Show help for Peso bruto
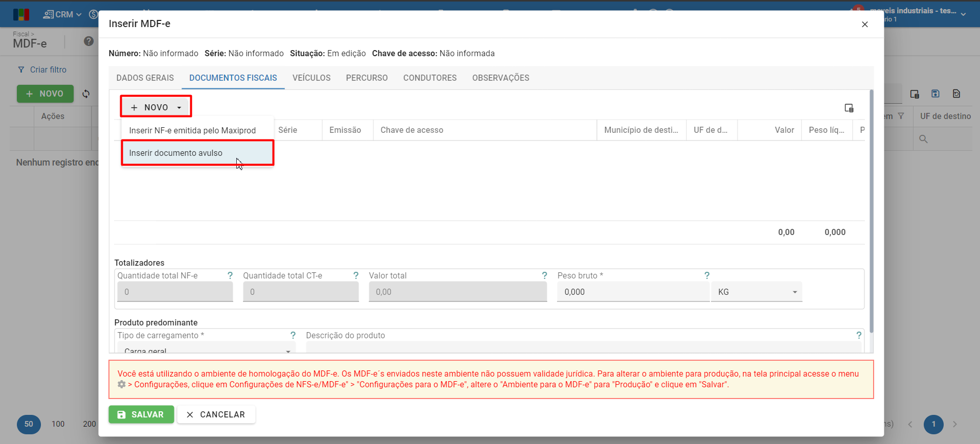This screenshot has width=980, height=444. [x=707, y=275]
